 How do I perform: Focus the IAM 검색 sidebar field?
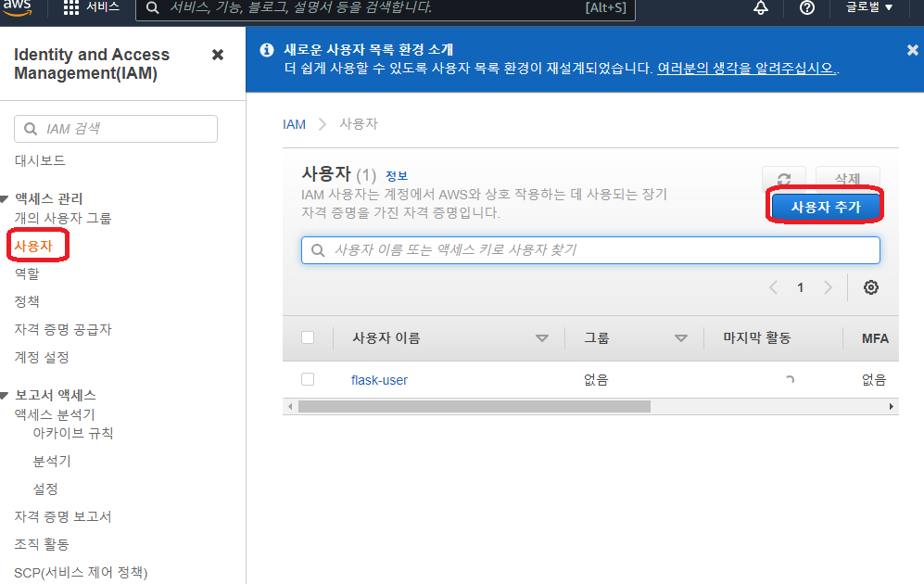116,129
